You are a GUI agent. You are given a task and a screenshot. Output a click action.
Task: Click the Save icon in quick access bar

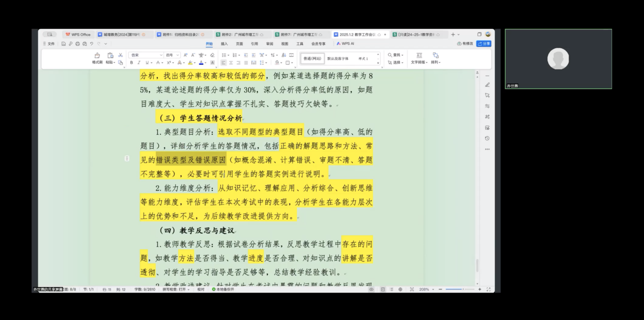pyautogui.click(x=64, y=44)
